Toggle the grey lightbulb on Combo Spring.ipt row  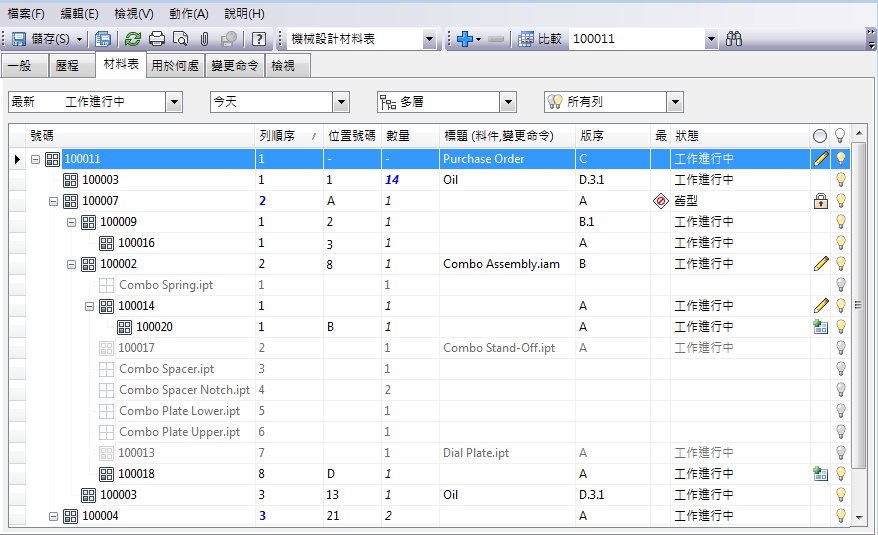(840, 285)
